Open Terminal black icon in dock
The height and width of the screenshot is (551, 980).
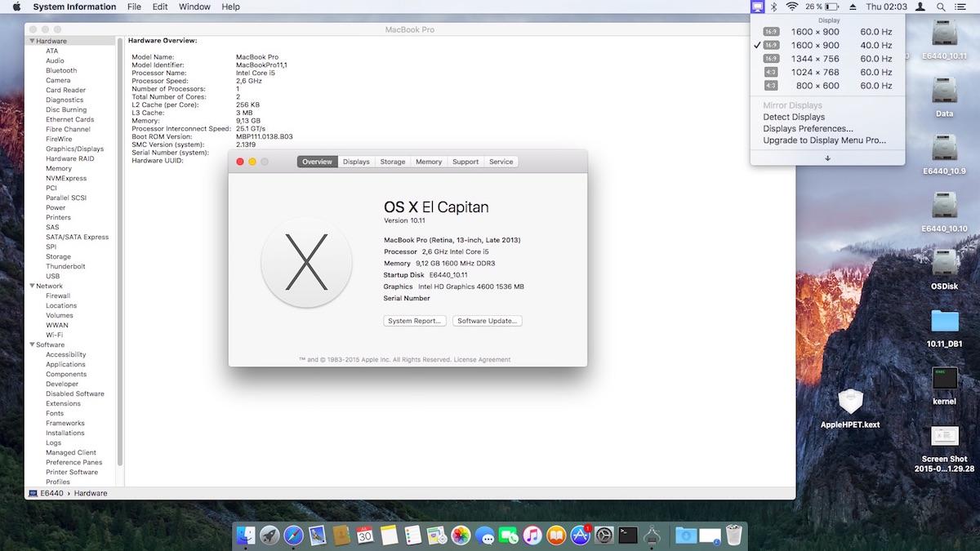pos(628,535)
